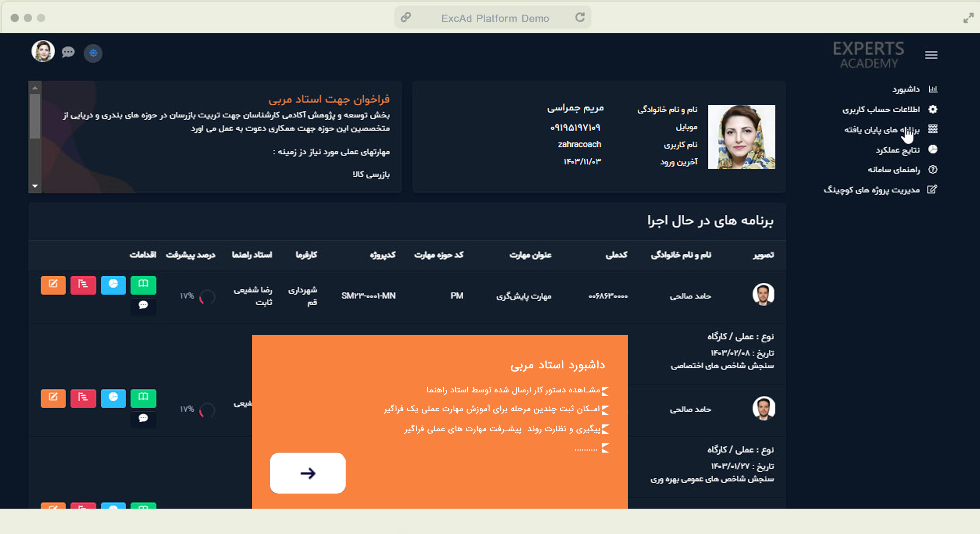Click red list icon in first row
Screen dimensions: 980x534
[x=83, y=284]
